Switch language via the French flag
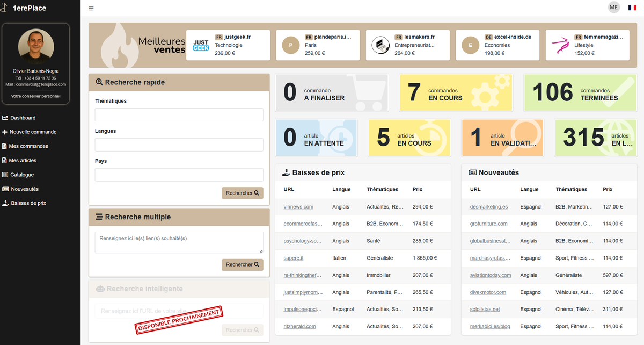Viewport: 644px width, 345px height. (632, 8)
